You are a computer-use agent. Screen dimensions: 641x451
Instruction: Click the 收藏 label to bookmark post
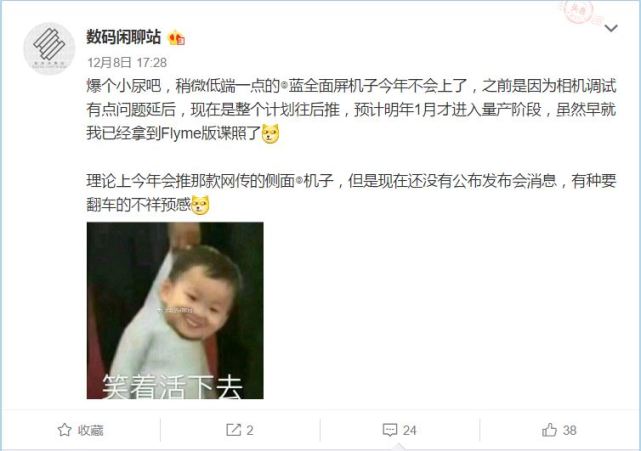coord(90,430)
